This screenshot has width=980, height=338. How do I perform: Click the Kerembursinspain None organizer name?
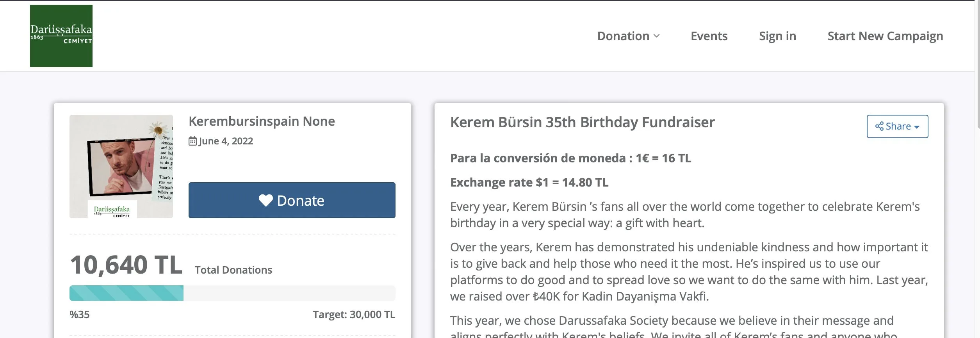[x=262, y=121]
